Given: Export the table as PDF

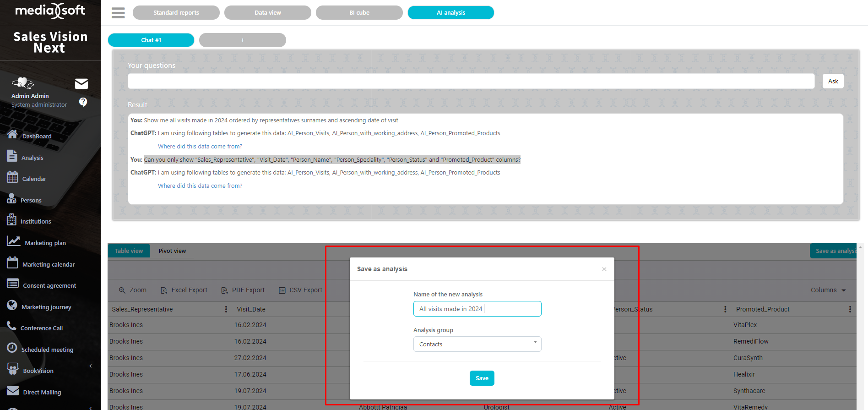Looking at the screenshot, I should pyautogui.click(x=243, y=290).
